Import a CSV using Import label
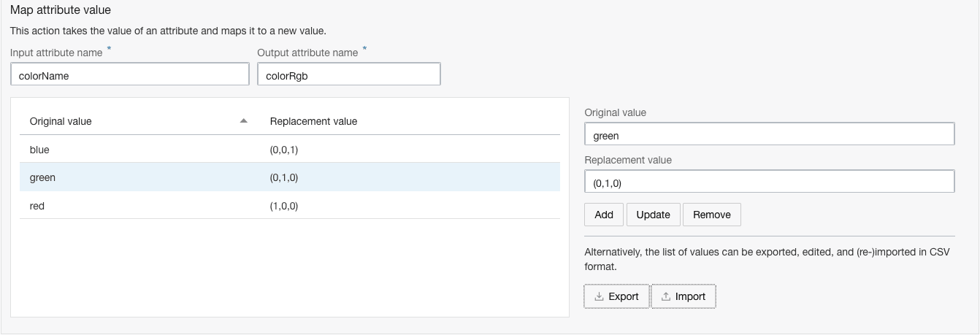 (x=690, y=296)
